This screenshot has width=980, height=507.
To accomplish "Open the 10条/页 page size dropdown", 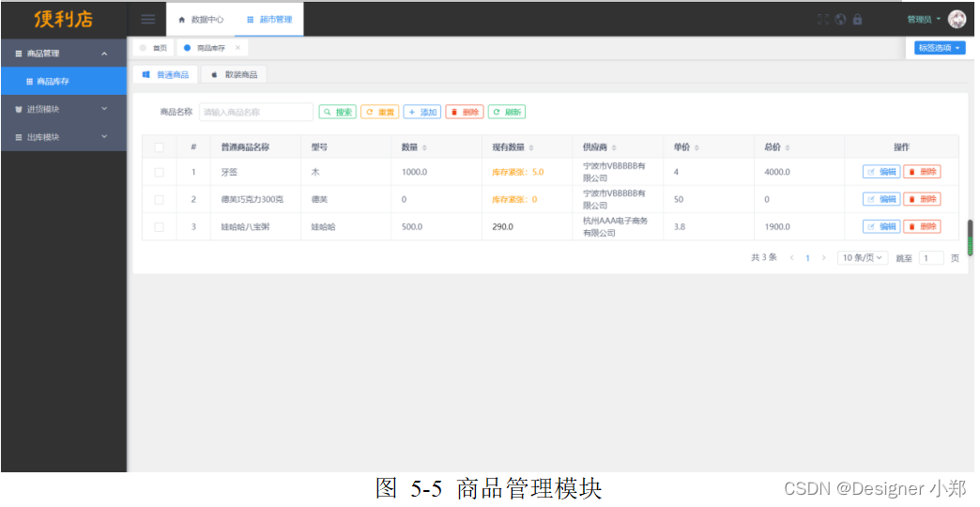I will (863, 257).
